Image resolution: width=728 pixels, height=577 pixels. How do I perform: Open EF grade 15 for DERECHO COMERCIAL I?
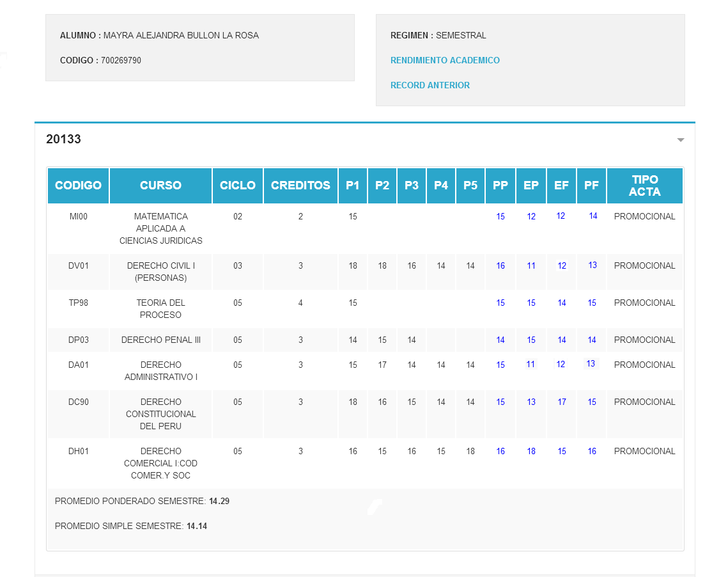(x=561, y=451)
